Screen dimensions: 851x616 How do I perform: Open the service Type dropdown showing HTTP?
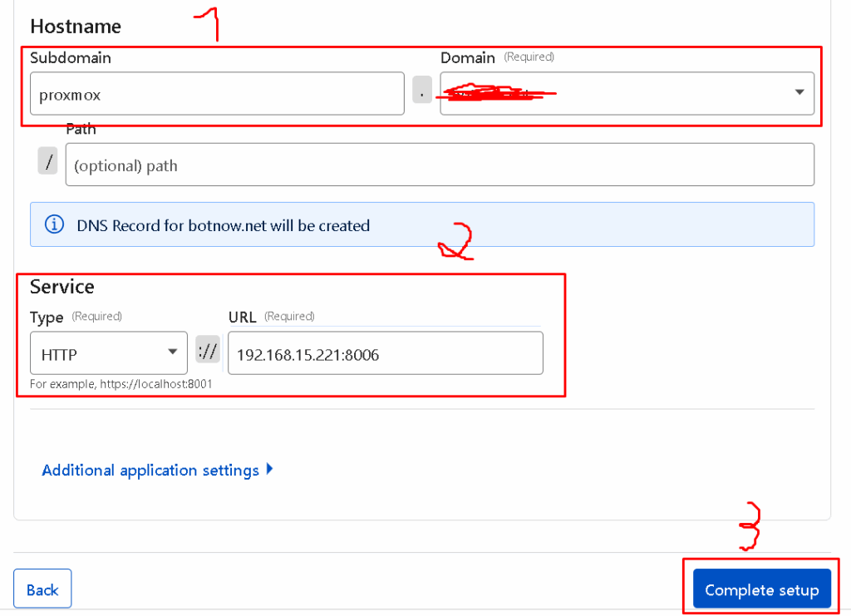point(109,353)
